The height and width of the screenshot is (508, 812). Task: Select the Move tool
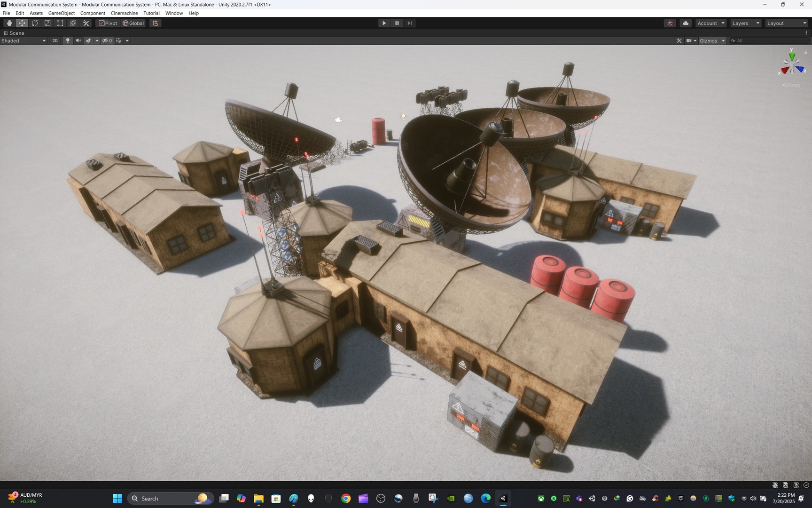point(22,23)
